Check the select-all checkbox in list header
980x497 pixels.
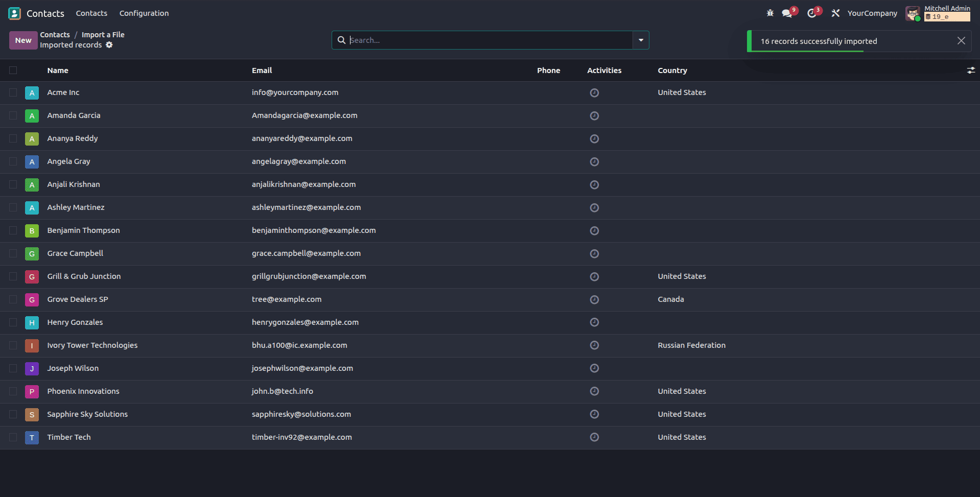13,70
